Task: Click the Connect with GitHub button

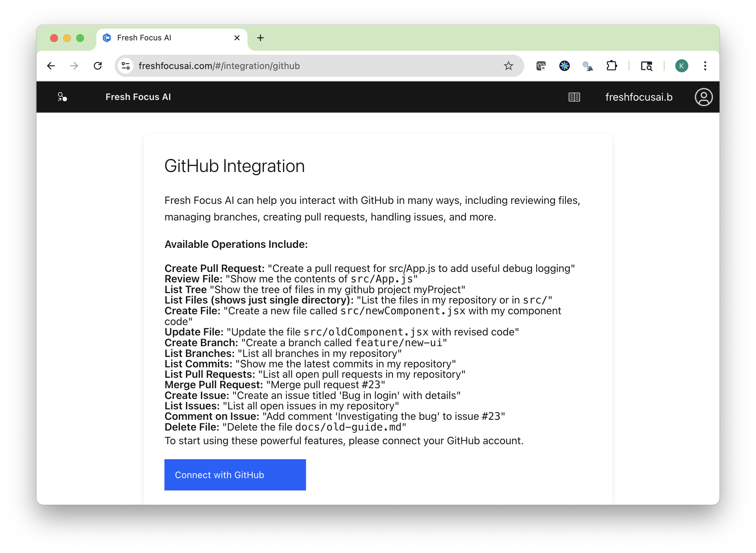Action: click(235, 475)
